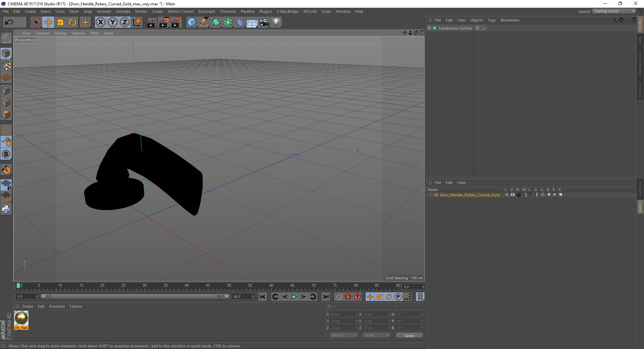Image resolution: width=644 pixels, height=349 pixels.
Task: Render the current view
Action: pos(152,22)
